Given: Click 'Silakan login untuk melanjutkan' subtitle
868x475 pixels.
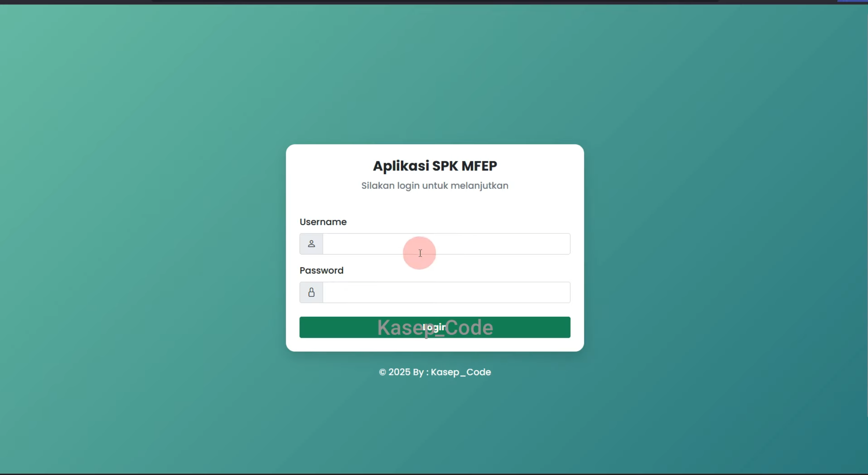Looking at the screenshot, I should [435, 186].
